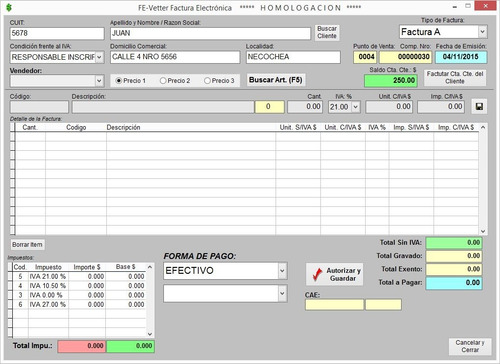Screen dimensions: 500x364
Task: Open the empty dropdown below EFECTIVO
Action: (282, 294)
